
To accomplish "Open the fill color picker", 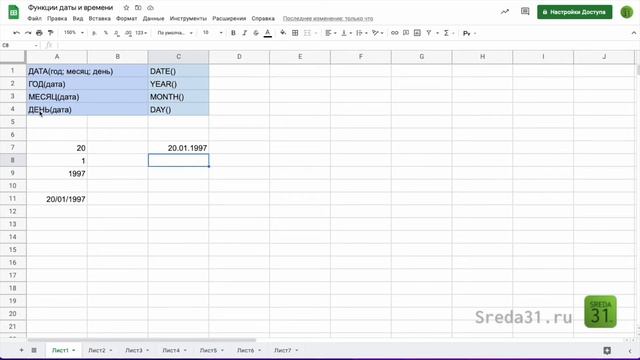I will coord(283,33).
